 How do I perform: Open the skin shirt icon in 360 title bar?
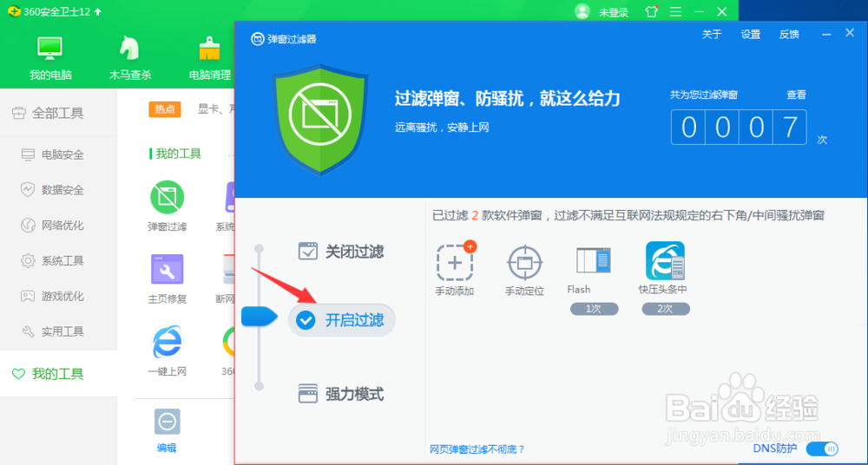pos(652,11)
